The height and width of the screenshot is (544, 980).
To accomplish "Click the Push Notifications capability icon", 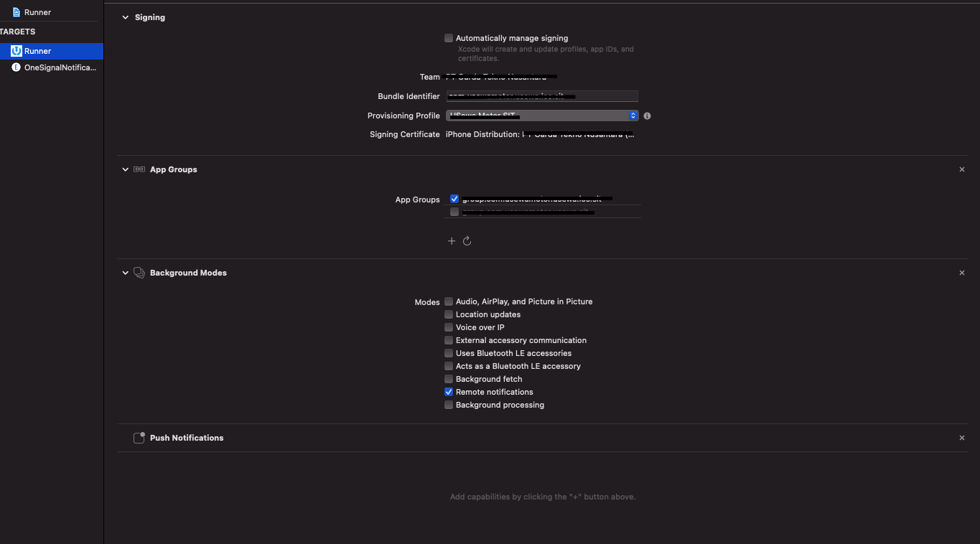I will [x=139, y=437].
